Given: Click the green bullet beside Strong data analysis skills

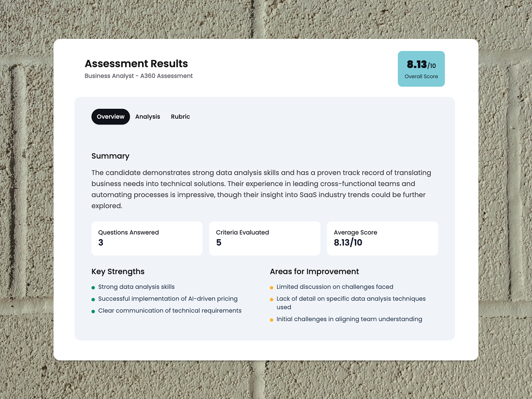Looking at the screenshot, I should tap(93, 287).
